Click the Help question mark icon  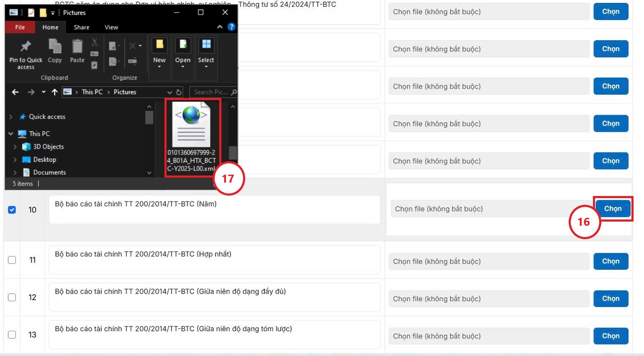pyautogui.click(x=231, y=27)
